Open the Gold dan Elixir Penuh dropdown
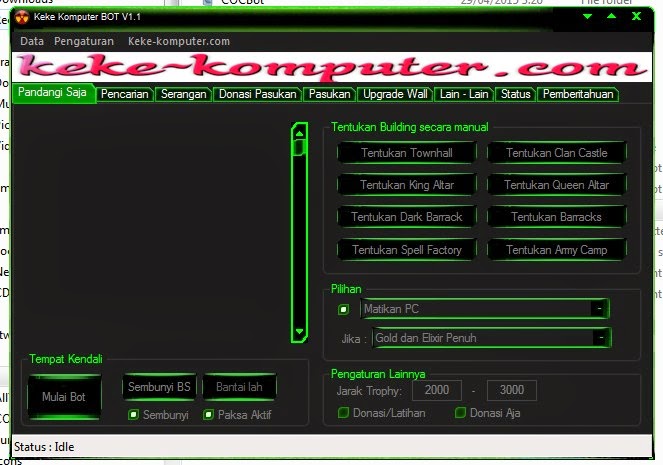Screen dimensions: 663x465 pos(491,338)
